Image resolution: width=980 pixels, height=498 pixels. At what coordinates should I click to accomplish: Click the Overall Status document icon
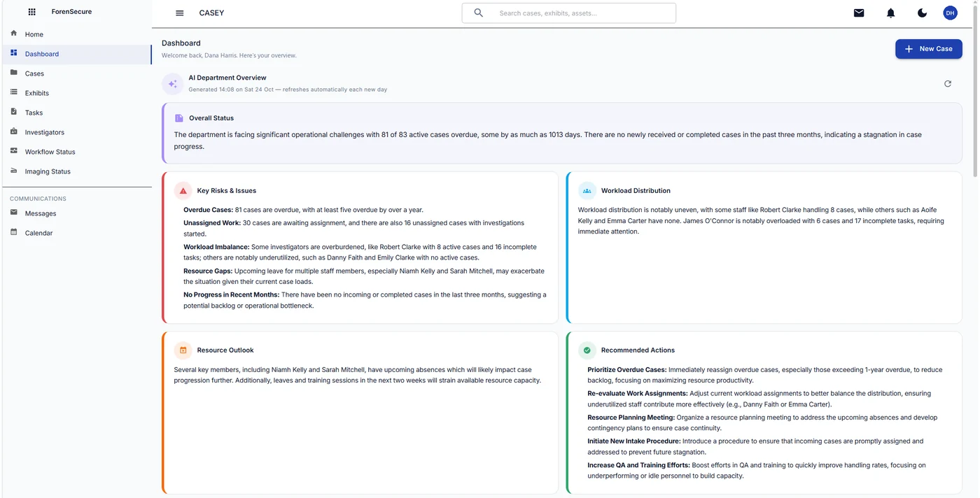tap(179, 118)
